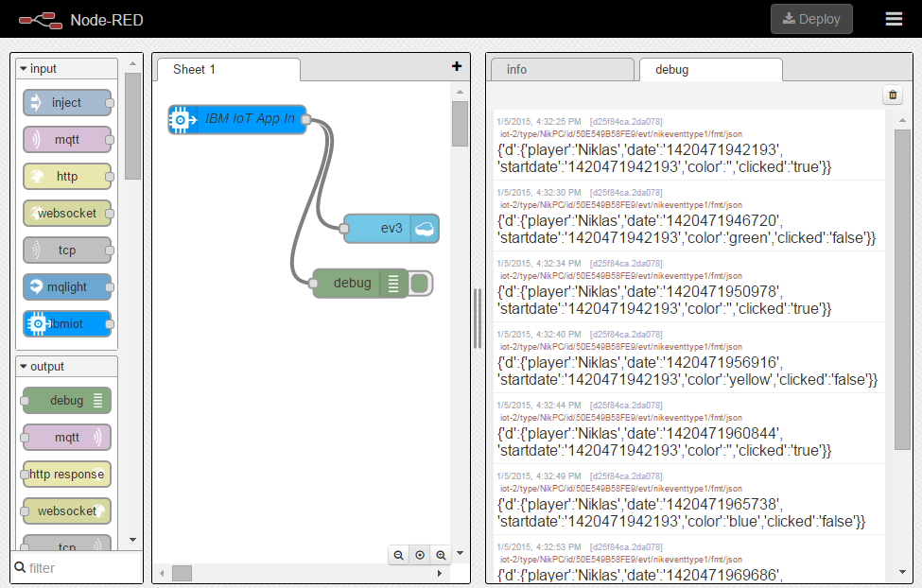The width and height of the screenshot is (922, 588).
Task: Click the Node-RED logo icon
Action: [x=40, y=21]
